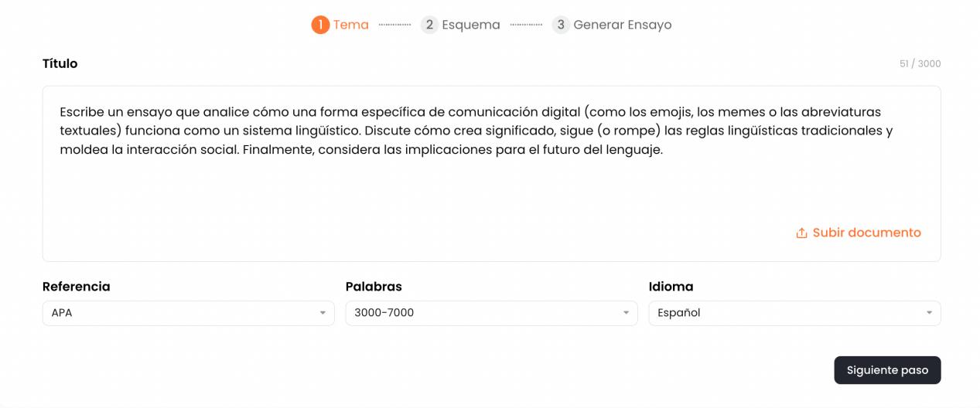The width and height of the screenshot is (980, 408).
Task: Go to the Generar Ensayo step
Action: click(622, 25)
